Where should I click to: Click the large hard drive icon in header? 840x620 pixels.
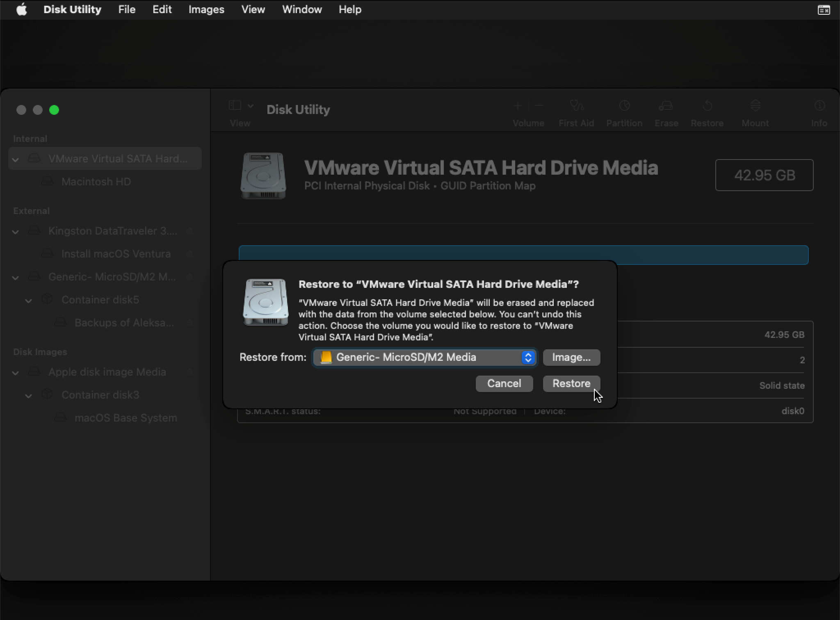coord(263,176)
